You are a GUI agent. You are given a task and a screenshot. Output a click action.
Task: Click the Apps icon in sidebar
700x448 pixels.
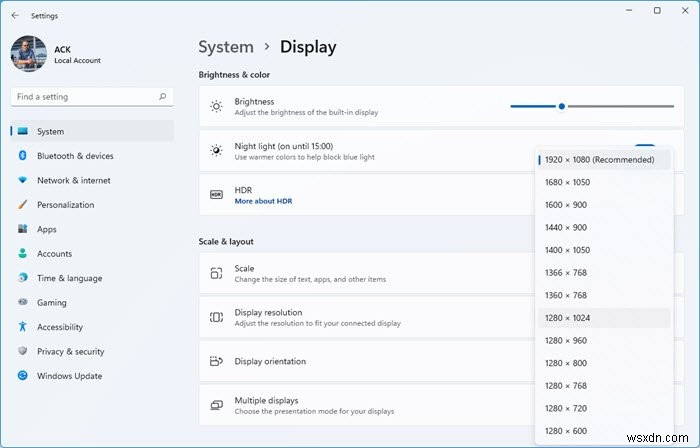click(x=23, y=229)
